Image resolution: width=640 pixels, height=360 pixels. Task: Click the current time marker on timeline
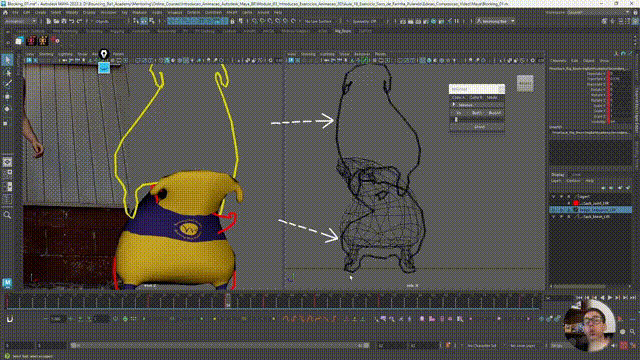click(228, 301)
